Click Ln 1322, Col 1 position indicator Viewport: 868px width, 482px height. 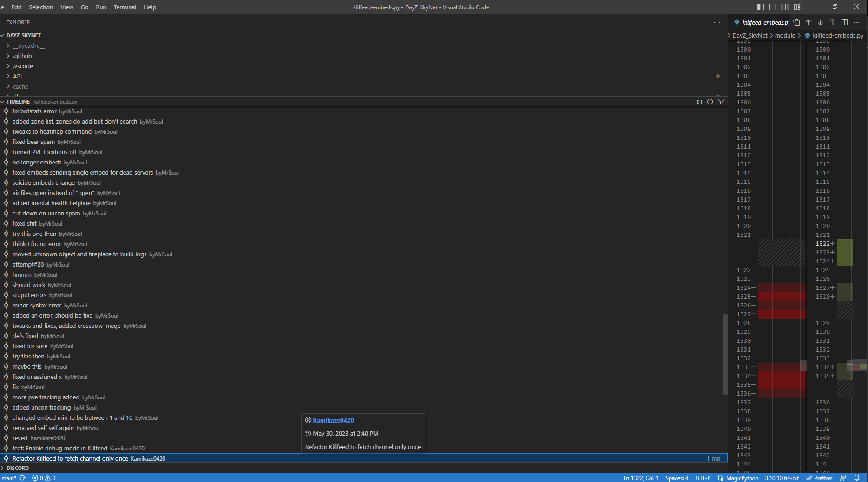[x=640, y=478]
